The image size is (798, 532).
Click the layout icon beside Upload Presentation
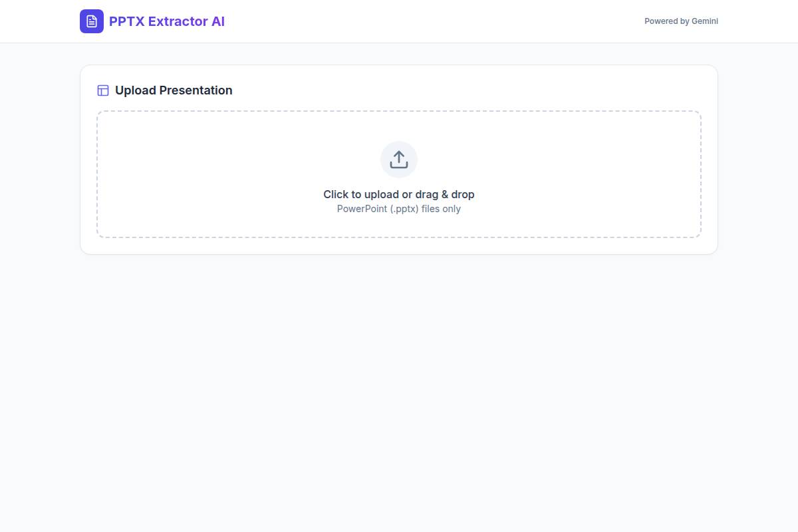[103, 90]
